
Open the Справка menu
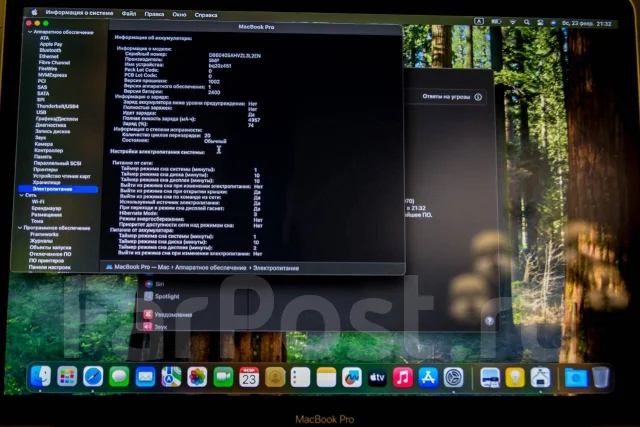point(206,15)
